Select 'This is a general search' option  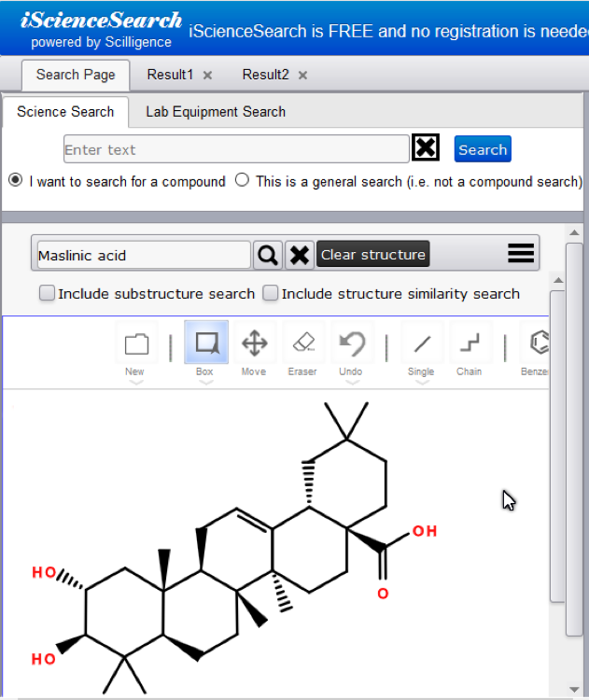242,180
